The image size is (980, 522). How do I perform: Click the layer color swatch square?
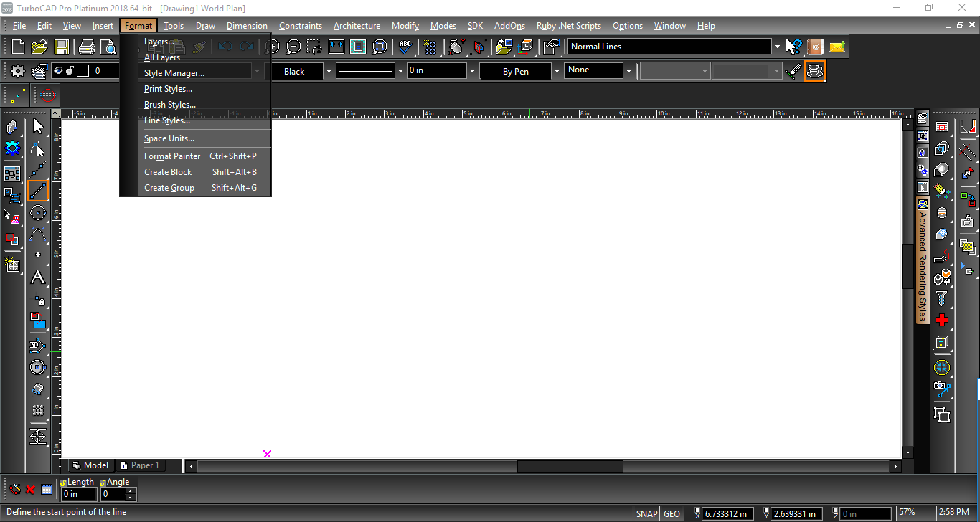83,71
